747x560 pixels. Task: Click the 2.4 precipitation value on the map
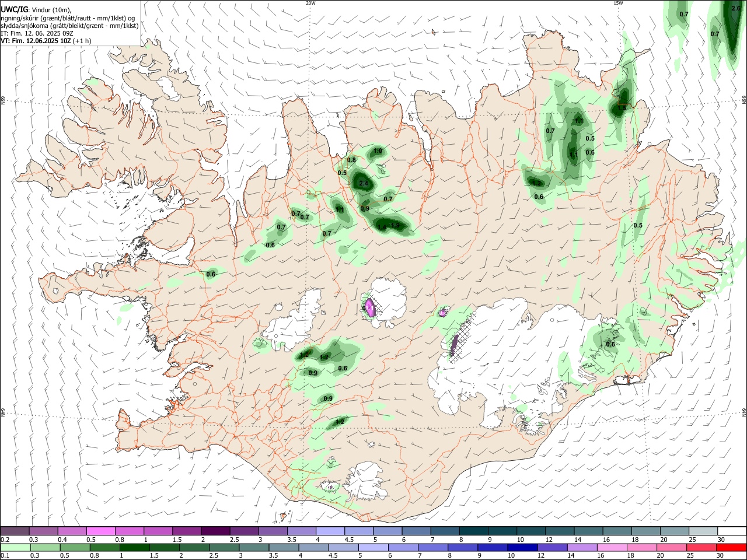[364, 184]
